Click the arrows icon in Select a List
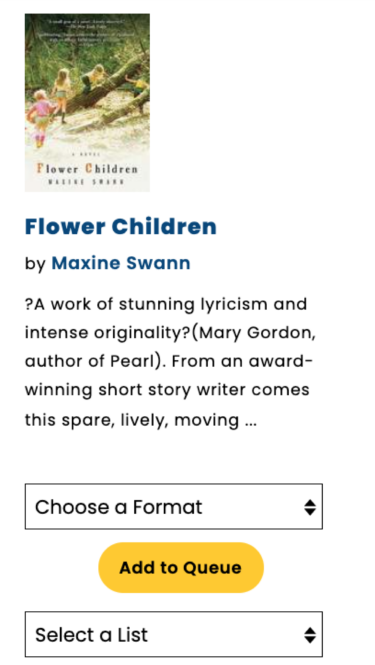Screen dimensions: 375x665 click(x=310, y=635)
